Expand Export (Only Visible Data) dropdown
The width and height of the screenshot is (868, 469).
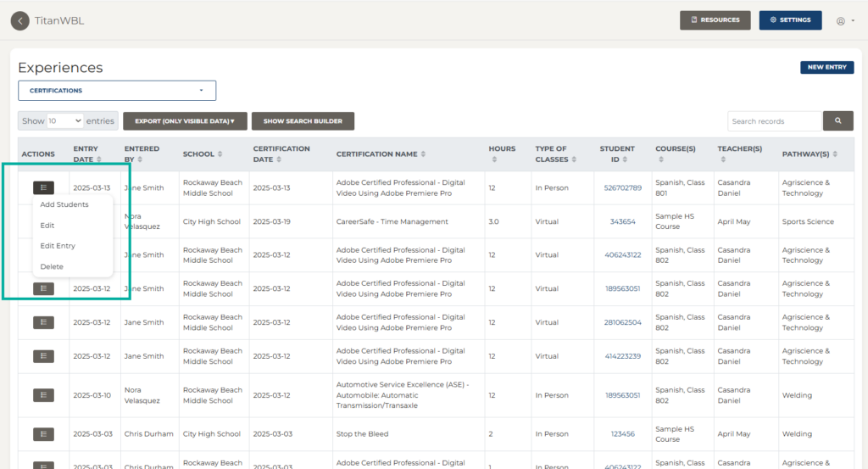(185, 120)
